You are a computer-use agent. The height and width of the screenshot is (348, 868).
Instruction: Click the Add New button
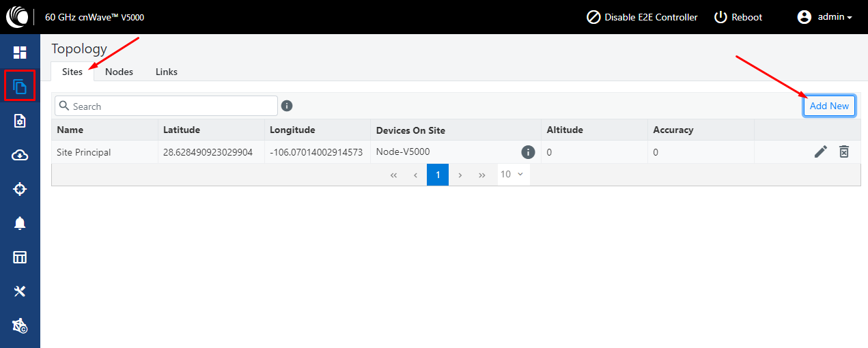coord(829,106)
